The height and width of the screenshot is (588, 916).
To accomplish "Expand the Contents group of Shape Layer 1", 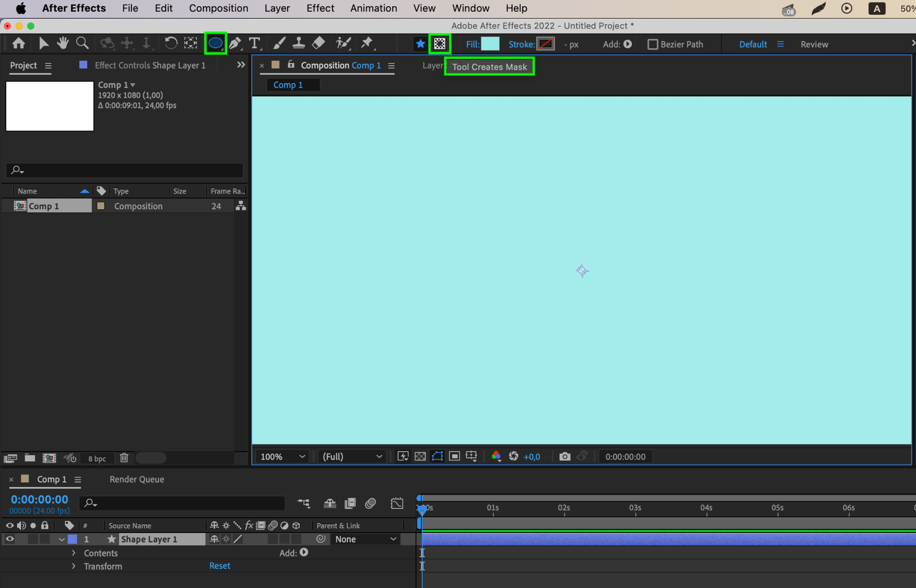I will (x=74, y=553).
